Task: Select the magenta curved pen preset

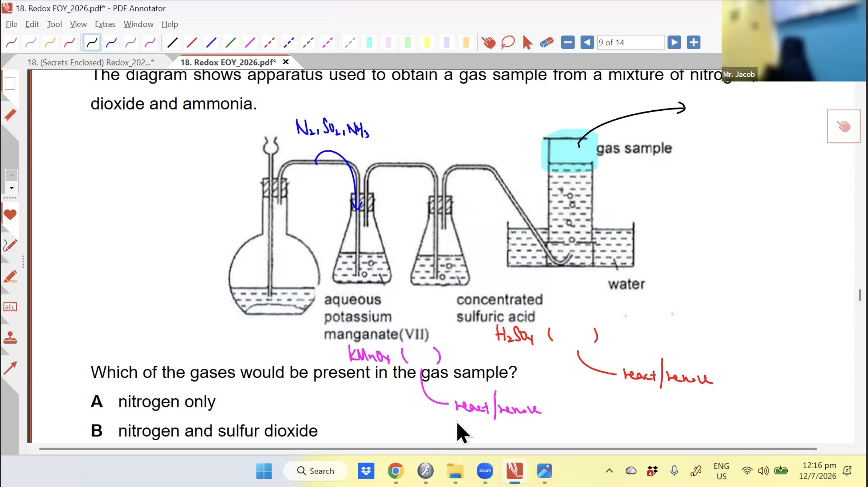Action: [x=150, y=43]
